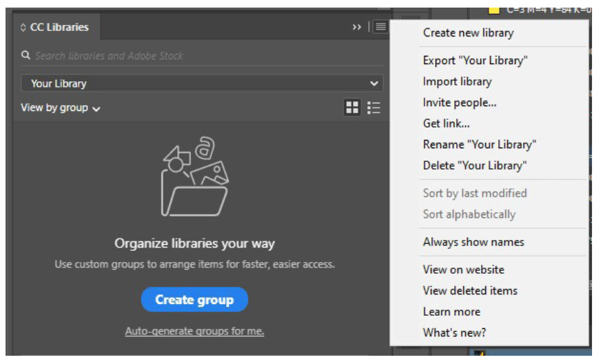Select the CC Libraries tab
601x364 pixels.
[x=55, y=28]
